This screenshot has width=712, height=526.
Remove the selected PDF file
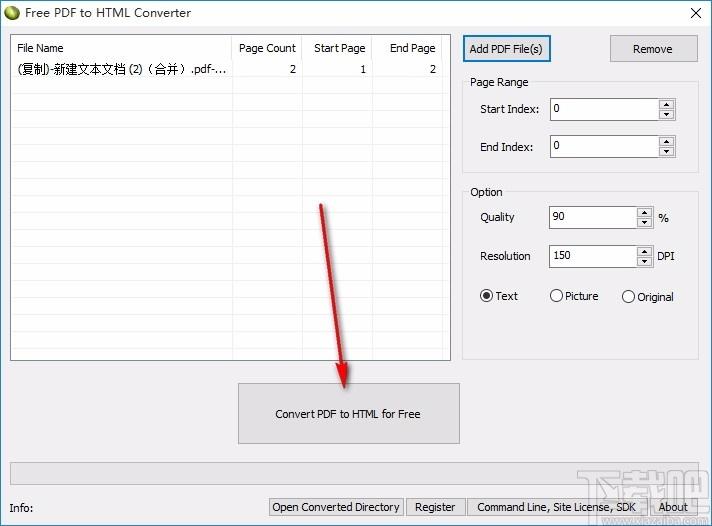[653, 49]
